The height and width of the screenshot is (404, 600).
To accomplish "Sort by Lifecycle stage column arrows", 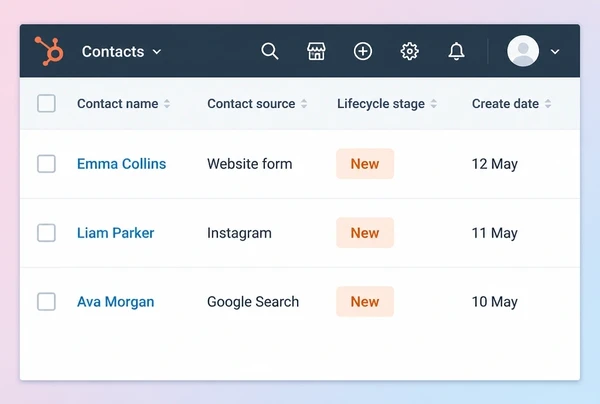I will click(x=434, y=104).
